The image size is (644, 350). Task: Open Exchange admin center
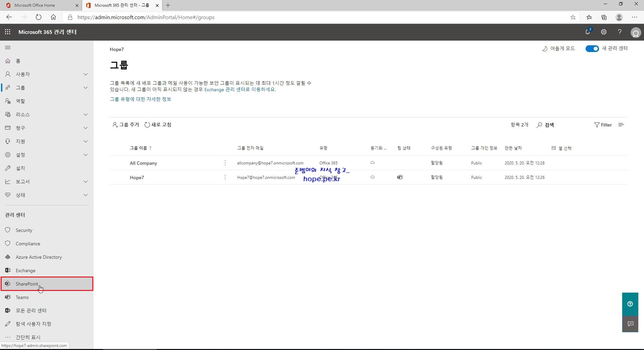click(47, 270)
